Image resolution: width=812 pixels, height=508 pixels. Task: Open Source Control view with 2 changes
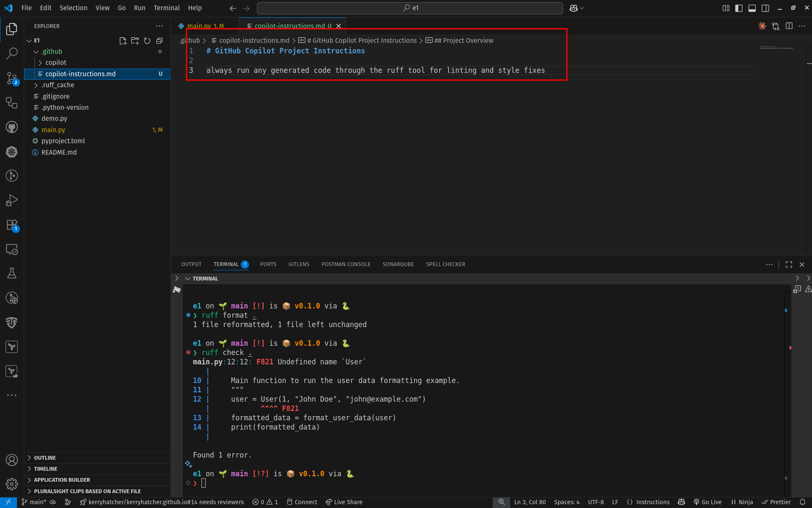click(12, 78)
